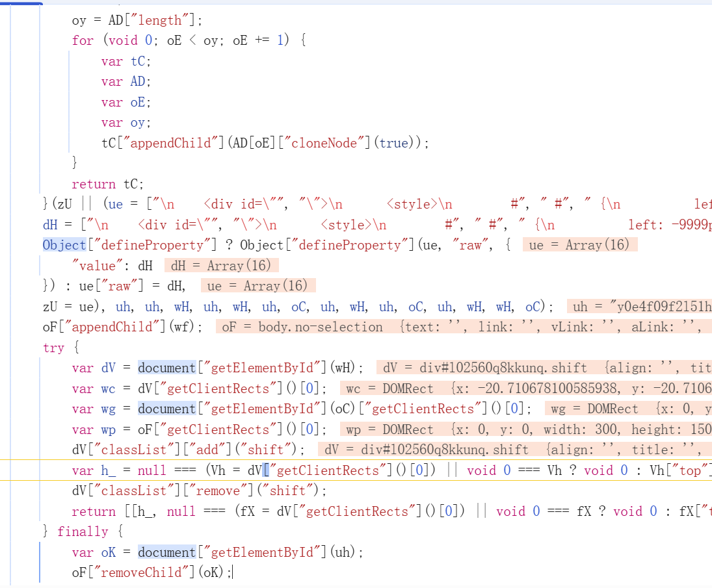This screenshot has width=712, height=588.
Task: Click the return tC statement
Action: (x=107, y=184)
